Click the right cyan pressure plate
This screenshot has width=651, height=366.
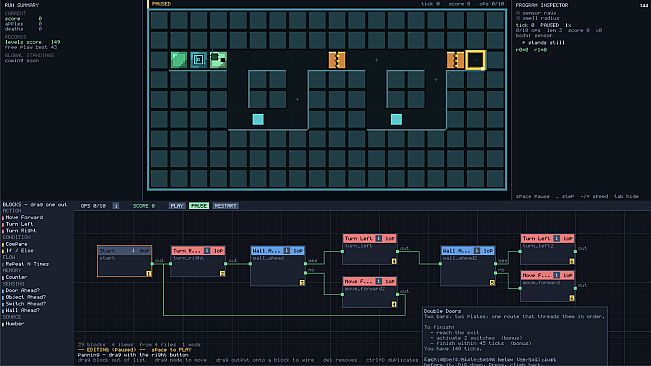396,120
